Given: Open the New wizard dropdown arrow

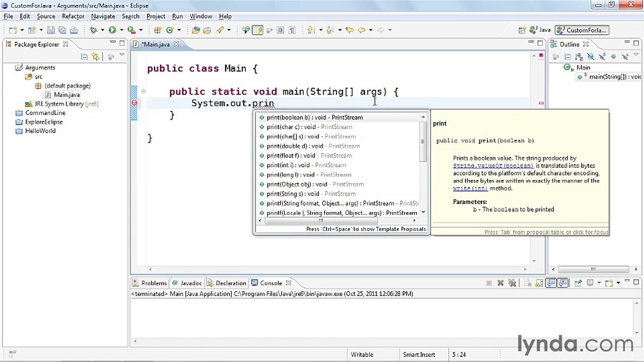Looking at the screenshot, I should click(22, 30).
